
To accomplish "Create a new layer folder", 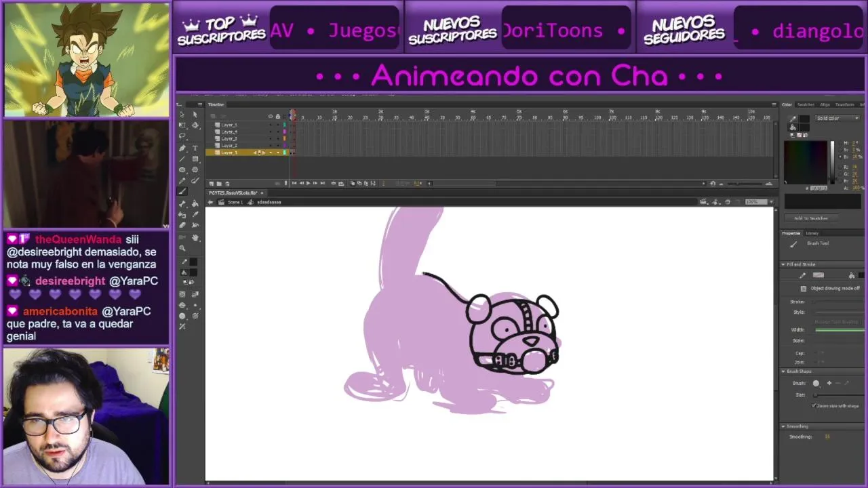I will click(219, 183).
